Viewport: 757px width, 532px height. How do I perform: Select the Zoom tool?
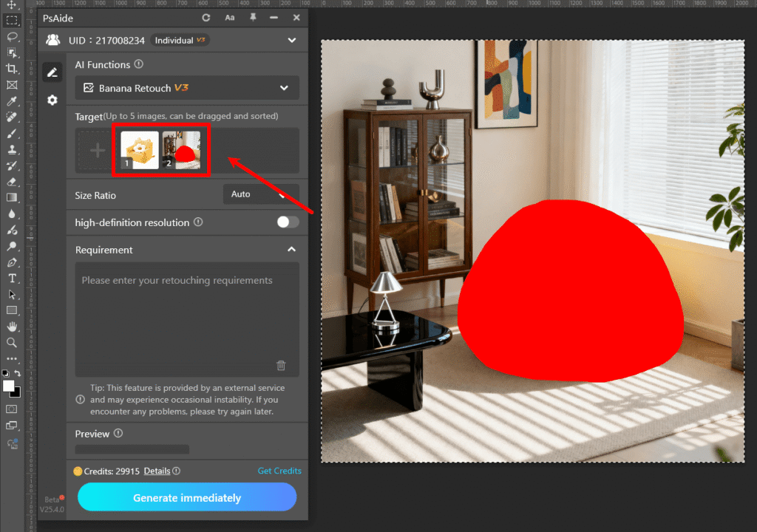(11, 343)
